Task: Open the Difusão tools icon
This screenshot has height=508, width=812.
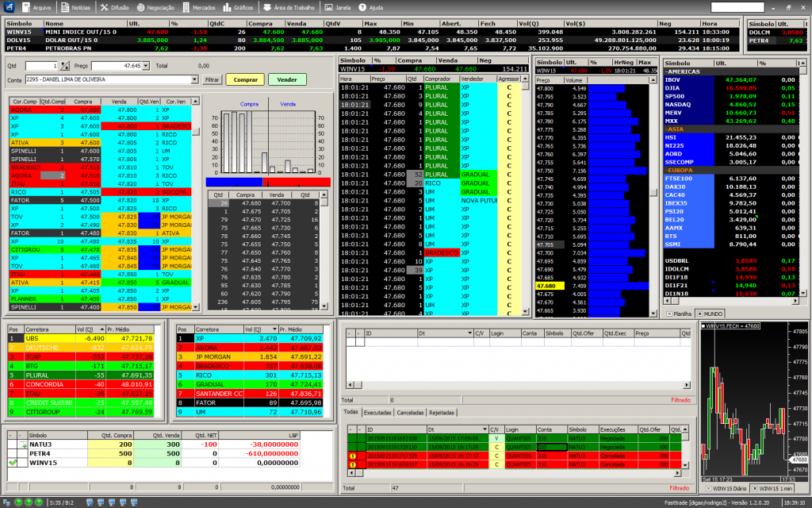Action: pos(115,7)
